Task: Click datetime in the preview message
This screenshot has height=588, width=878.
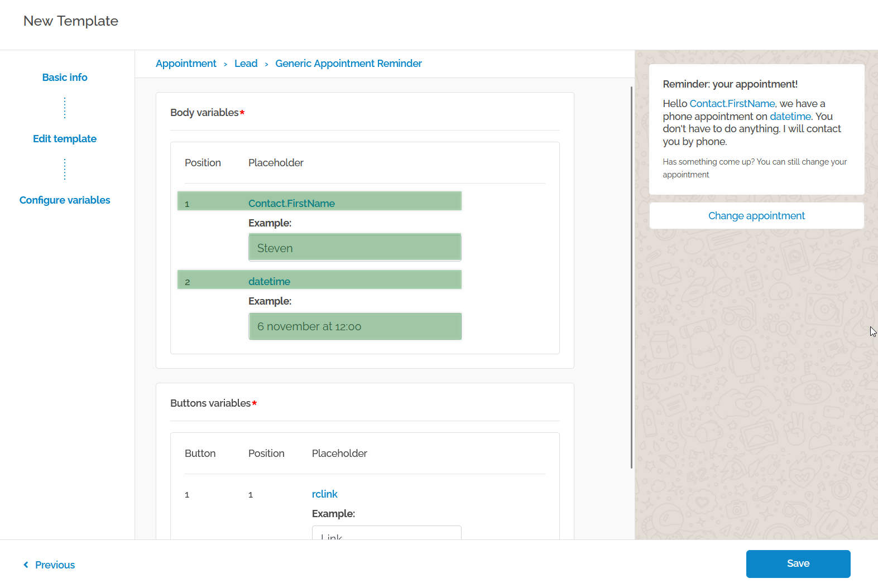Action: (x=790, y=117)
